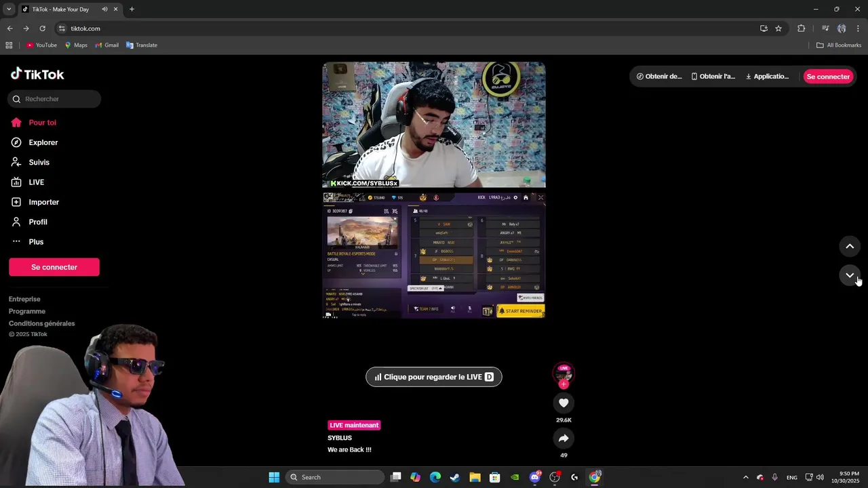Close the TikTok browser tab

(x=115, y=9)
